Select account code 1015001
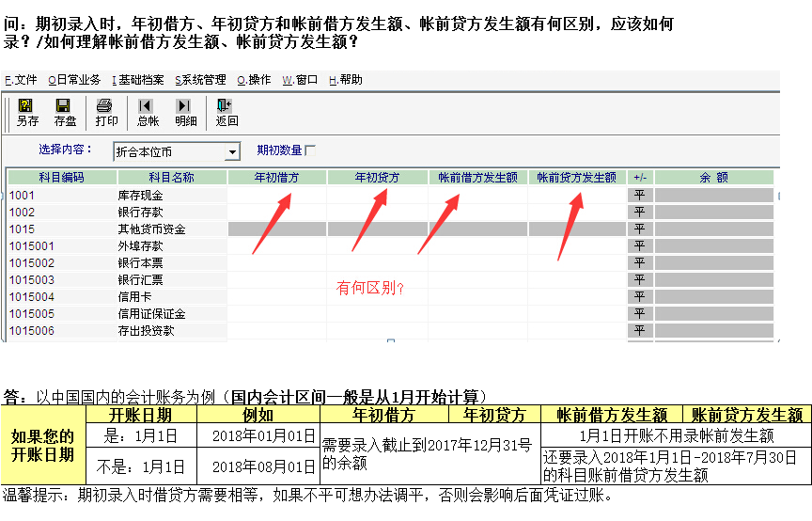The width and height of the screenshot is (812, 521). point(32,246)
